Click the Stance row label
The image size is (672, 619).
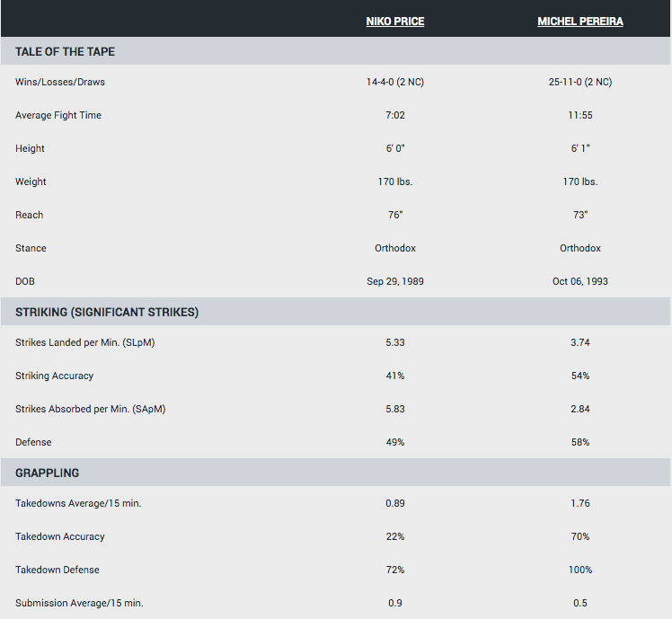click(31, 248)
